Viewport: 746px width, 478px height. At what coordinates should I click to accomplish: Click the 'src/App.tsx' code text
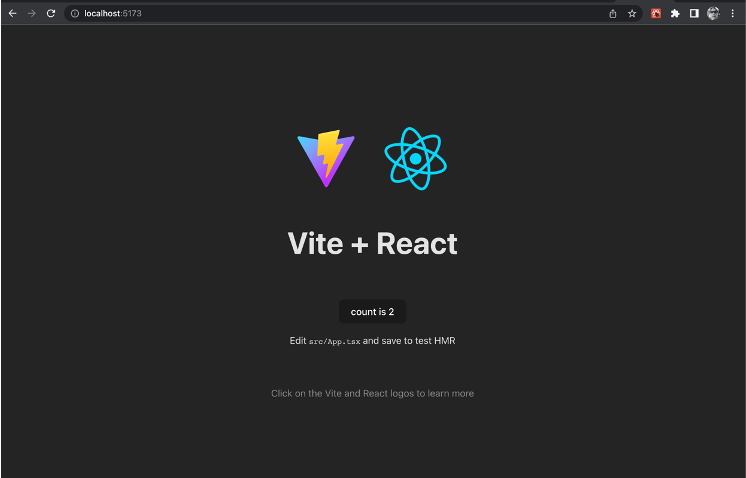point(334,341)
